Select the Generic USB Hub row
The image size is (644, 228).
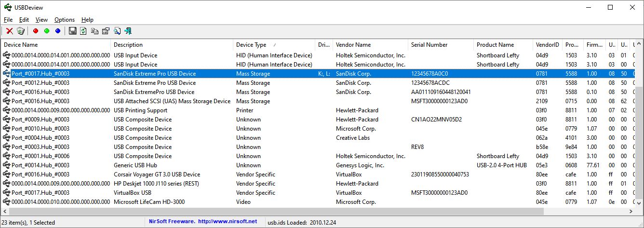pyautogui.click(x=318, y=165)
